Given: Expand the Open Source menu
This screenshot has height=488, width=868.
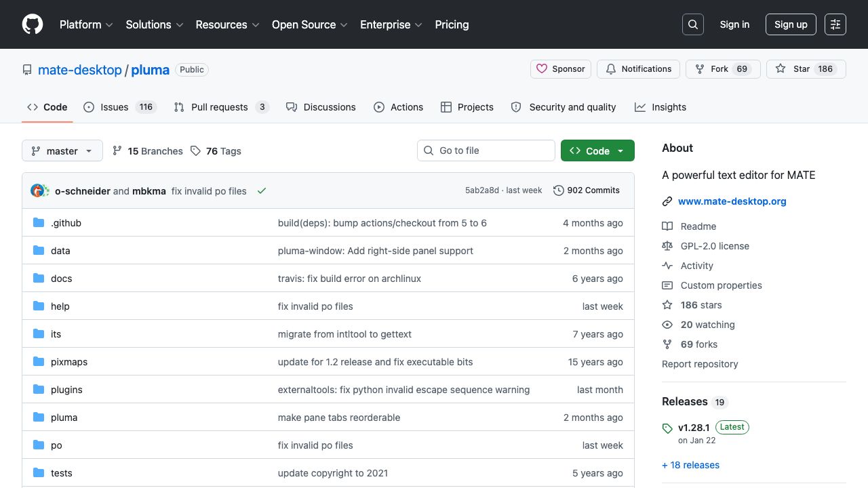Looking at the screenshot, I should click(x=309, y=24).
